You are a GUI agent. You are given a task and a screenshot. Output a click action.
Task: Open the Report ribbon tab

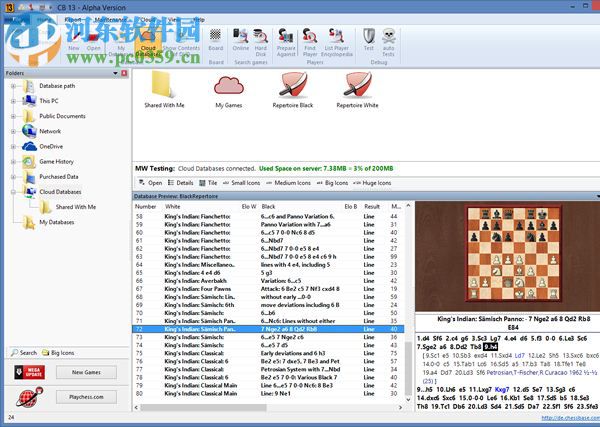click(73, 20)
